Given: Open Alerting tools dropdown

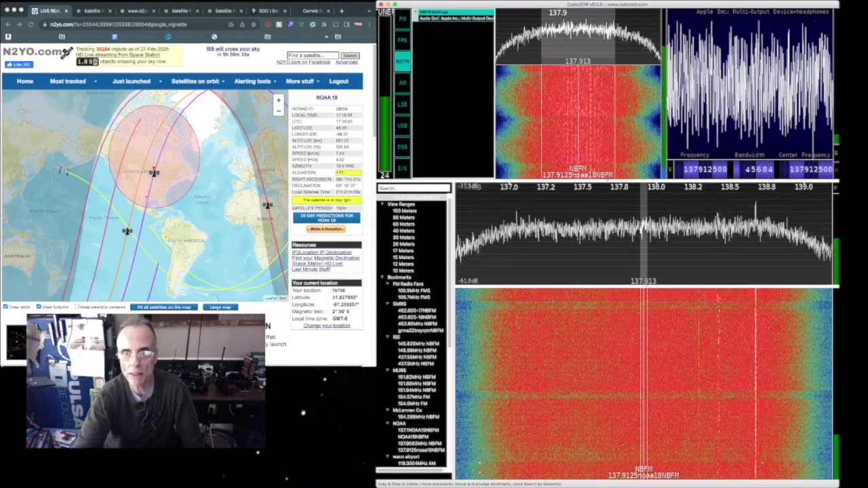Looking at the screenshot, I should (255, 81).
